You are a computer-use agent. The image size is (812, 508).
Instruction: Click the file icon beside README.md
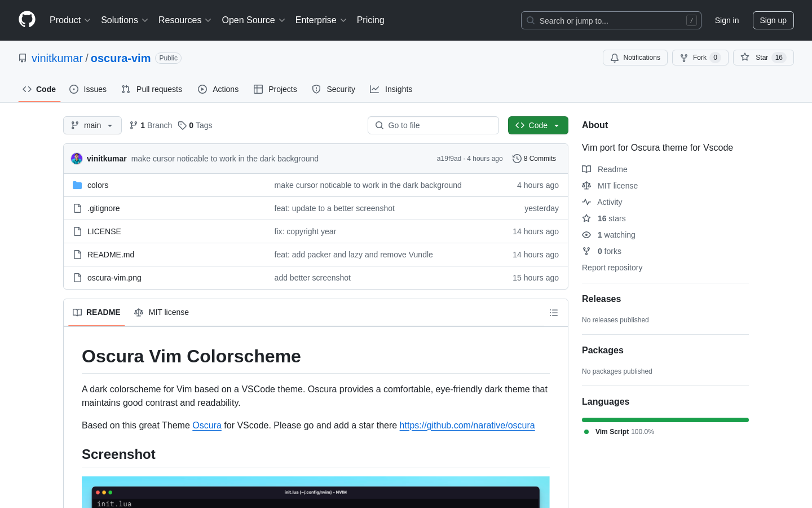(x=77, y=255)
